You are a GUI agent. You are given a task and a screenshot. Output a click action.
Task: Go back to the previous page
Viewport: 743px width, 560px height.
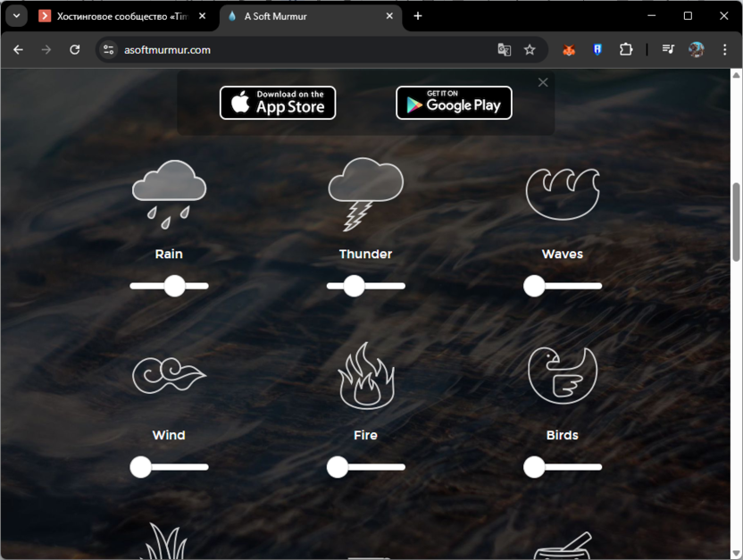click(x=18, y=50)
